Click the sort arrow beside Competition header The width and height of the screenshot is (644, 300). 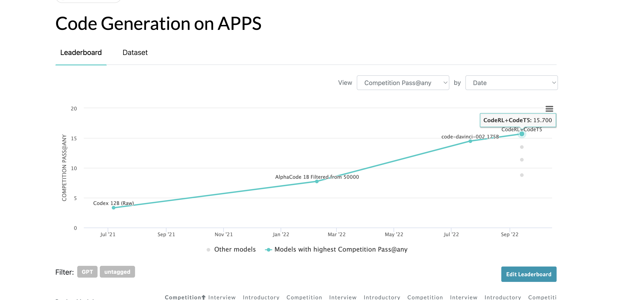[203, 297]
